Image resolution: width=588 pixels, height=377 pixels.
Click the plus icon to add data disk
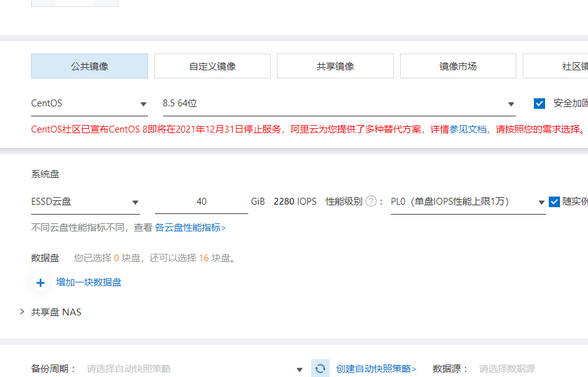(40, 282)
